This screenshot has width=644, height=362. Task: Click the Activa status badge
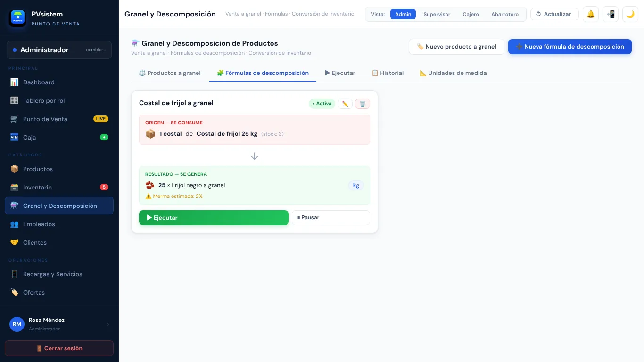point(322,104)
